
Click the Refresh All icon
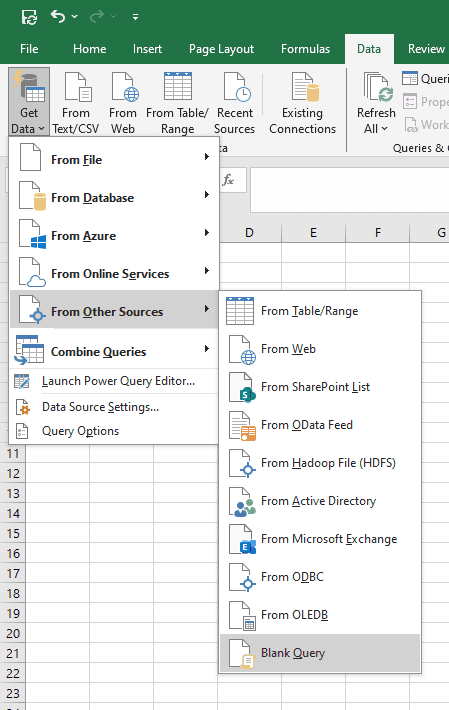pos(377,87)
